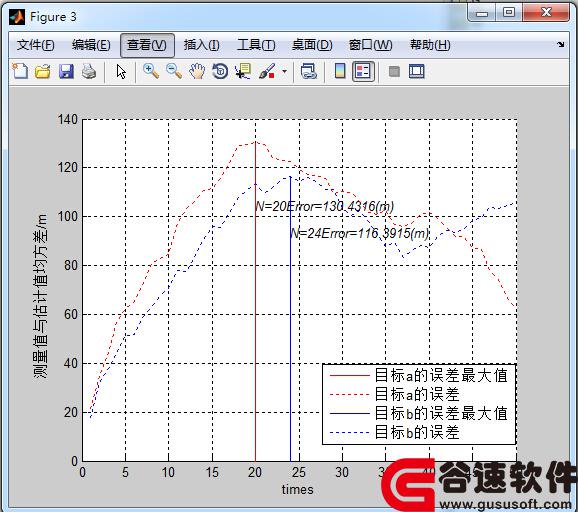The height and width of the screenshot is (512, 578).
Task: Open file with the folder icon
Action: coord(43,71)
